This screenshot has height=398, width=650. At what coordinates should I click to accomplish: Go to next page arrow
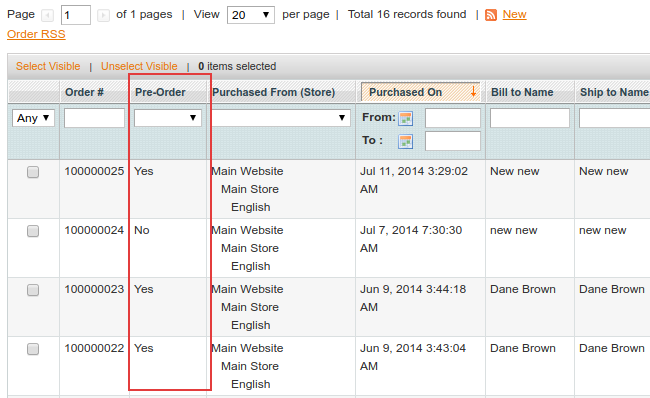pyautogui.click(x=103, y=16)
